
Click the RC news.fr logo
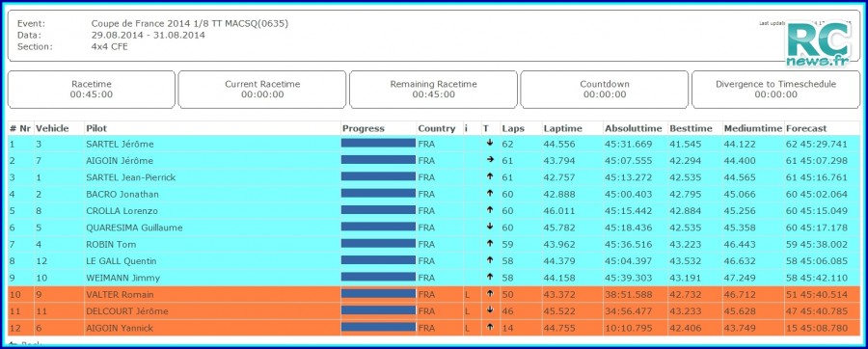click(820, 45)
